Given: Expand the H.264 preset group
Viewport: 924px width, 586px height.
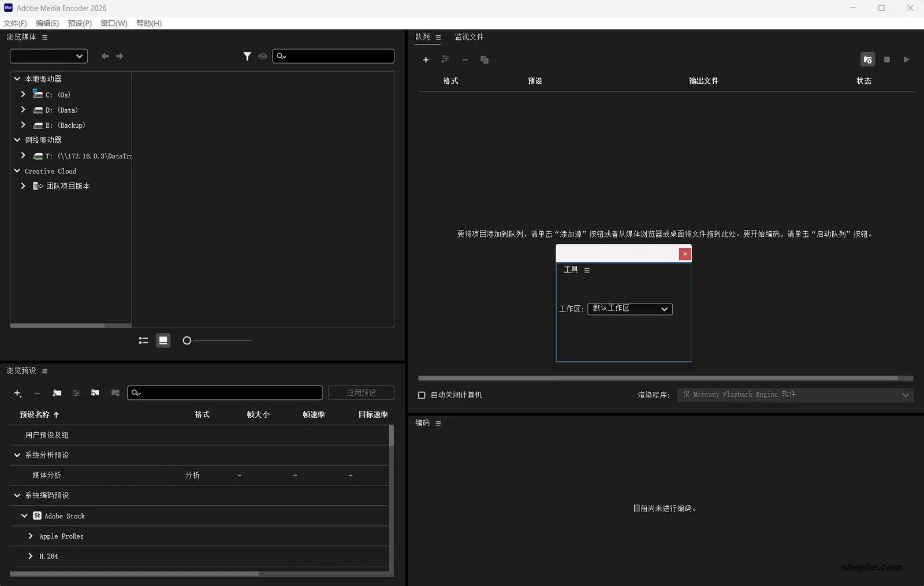Looking at the screenshot, I should pyautogui.click(x=31, y=556).
